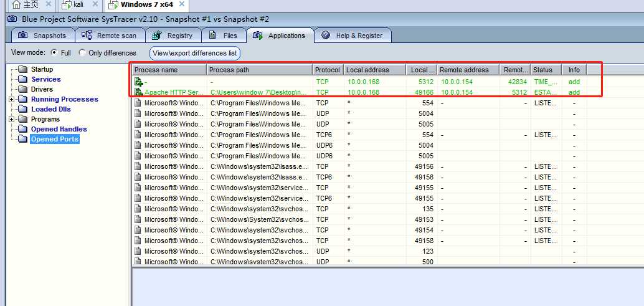Switch to the Files tab
This screenshot has width=644, height=306.
pos(224,36)
